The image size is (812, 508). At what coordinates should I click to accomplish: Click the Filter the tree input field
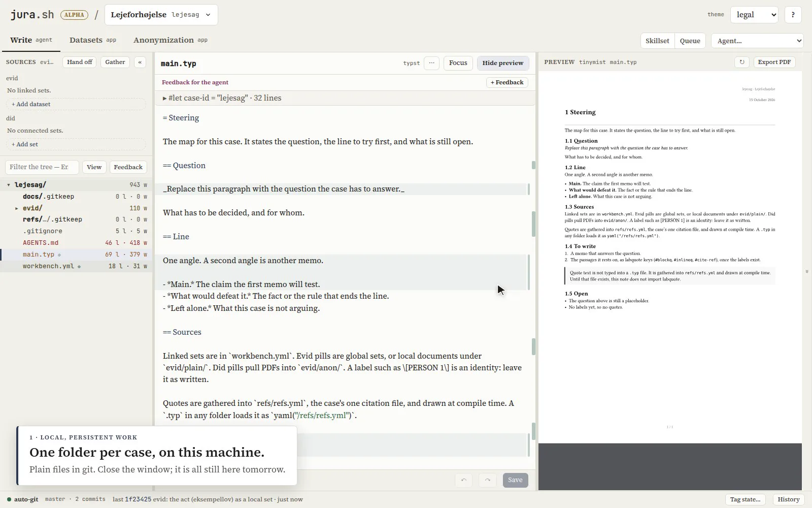pos(42,167)
